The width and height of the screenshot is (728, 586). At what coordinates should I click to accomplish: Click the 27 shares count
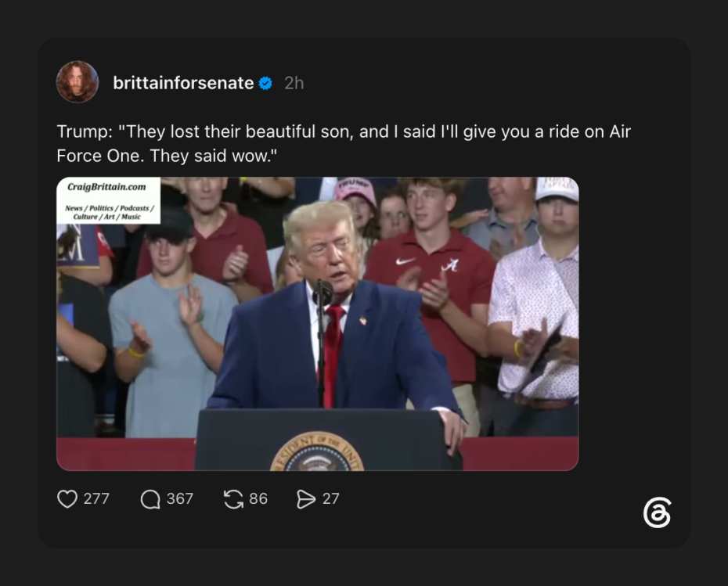[330, 499]
